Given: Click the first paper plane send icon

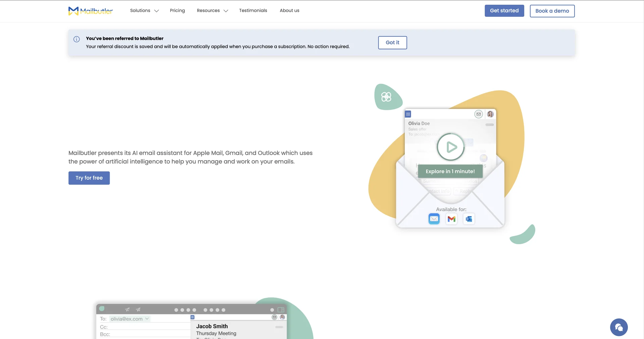Looking at the screenshot, I should (x=127, y=309).
